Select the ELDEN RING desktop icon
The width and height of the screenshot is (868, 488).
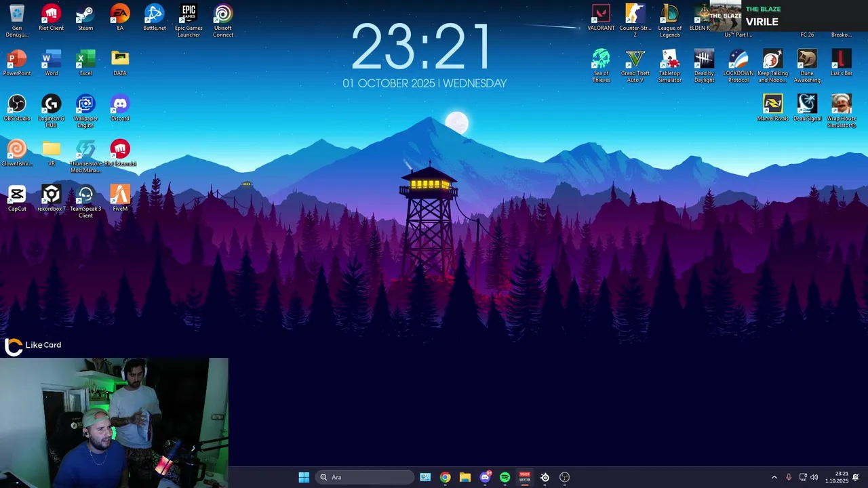click(701, 18)
